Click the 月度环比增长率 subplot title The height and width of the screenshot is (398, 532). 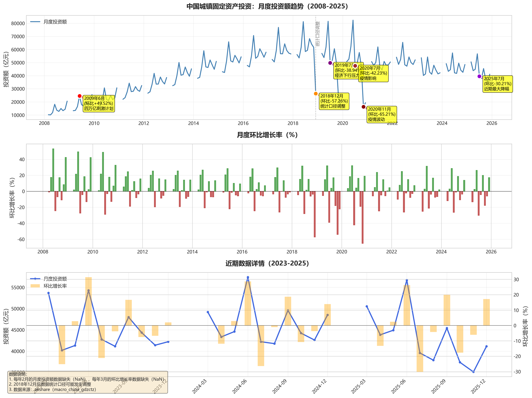tap(267, 135)
